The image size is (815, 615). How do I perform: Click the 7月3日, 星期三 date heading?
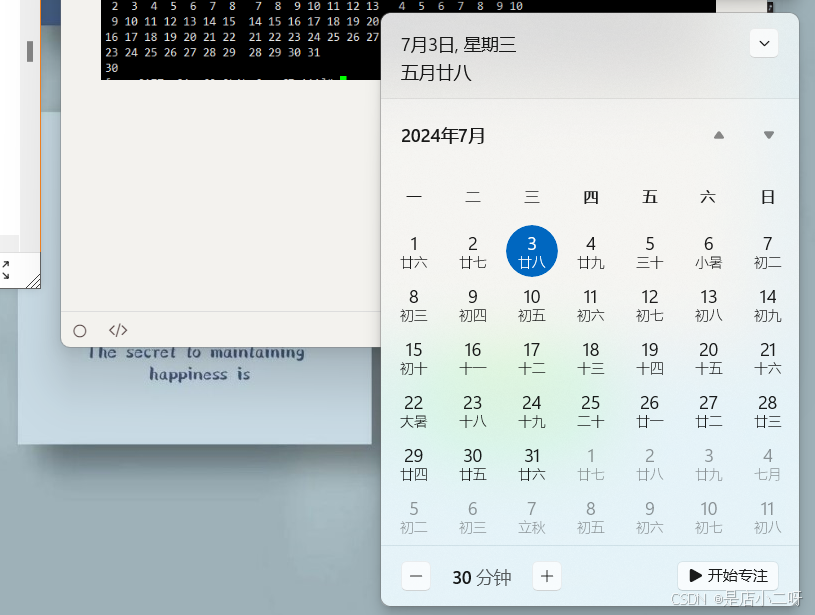[458, 44]
